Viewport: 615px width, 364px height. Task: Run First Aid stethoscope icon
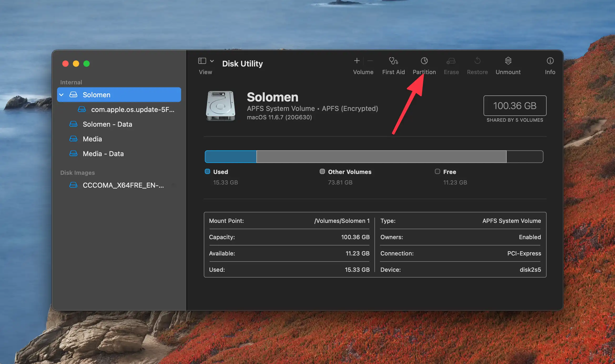pyautogui.click(x=393, y=61)
